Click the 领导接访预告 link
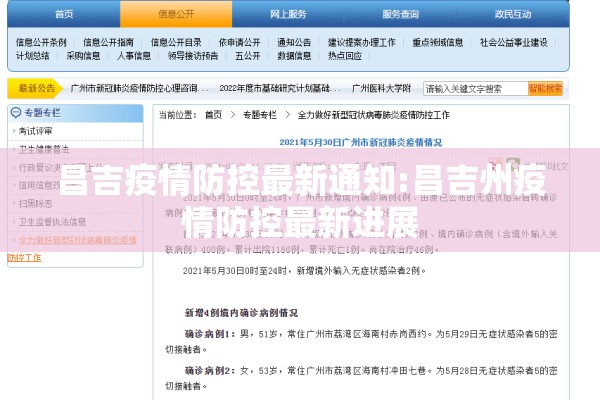600x400 pixels. [193, 56]
